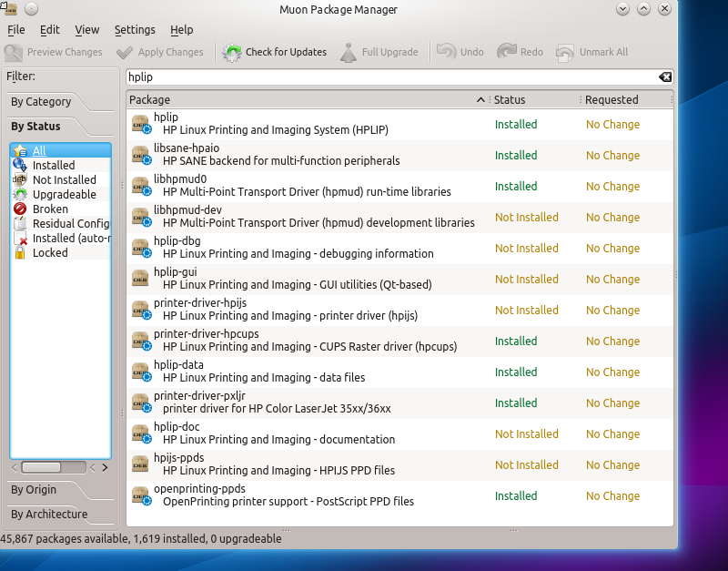Click the Upgradeable filter icon

pos(20,194)
